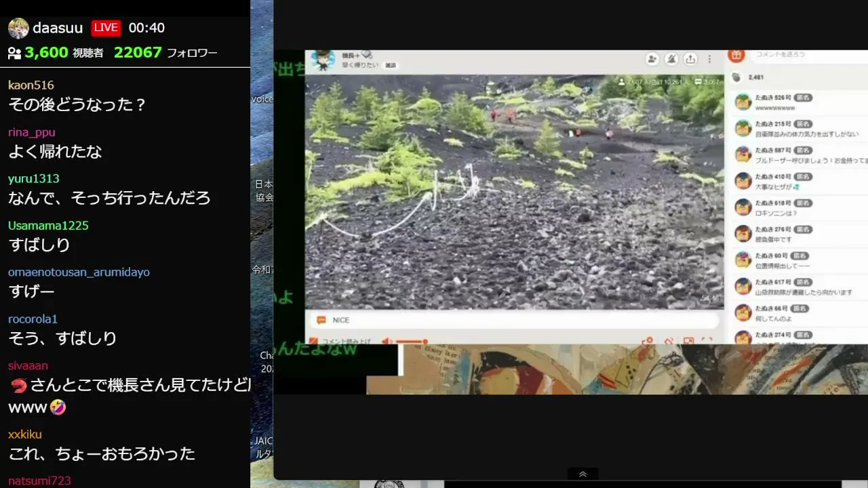Viewport: 868px width, 488px height.
Task: Click picture-in-picture icon in player controls
Action: [x=688, y=341]
